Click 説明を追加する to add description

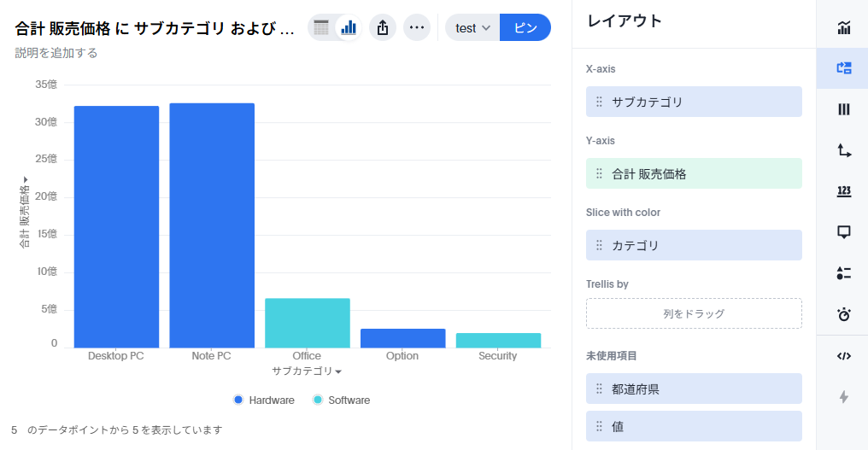pyautogui.click(x=56, y=53)
